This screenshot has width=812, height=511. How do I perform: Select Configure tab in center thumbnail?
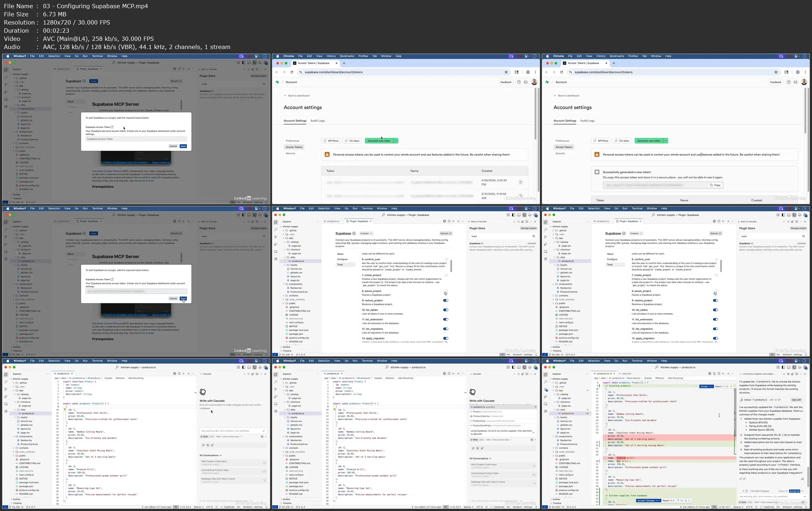[342, 259]
